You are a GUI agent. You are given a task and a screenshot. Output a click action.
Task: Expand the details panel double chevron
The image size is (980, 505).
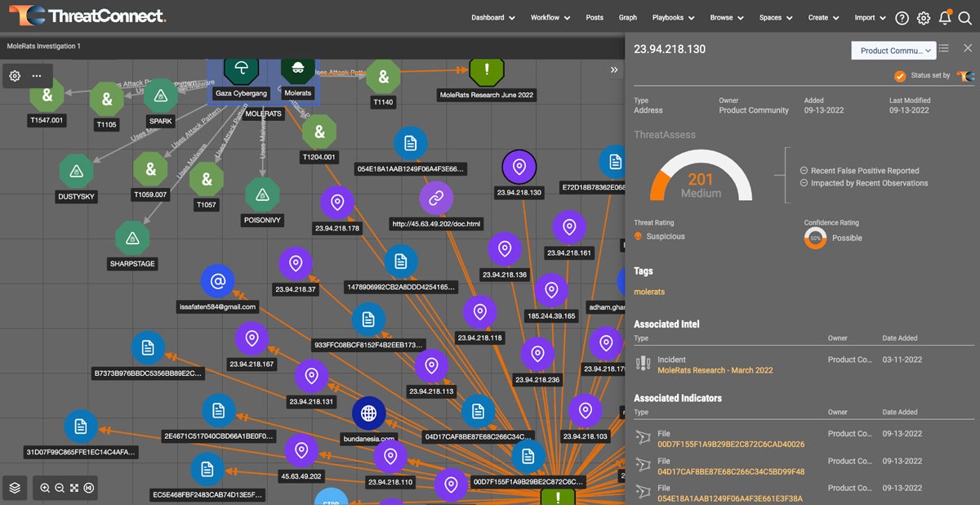(x=614, y=70)
